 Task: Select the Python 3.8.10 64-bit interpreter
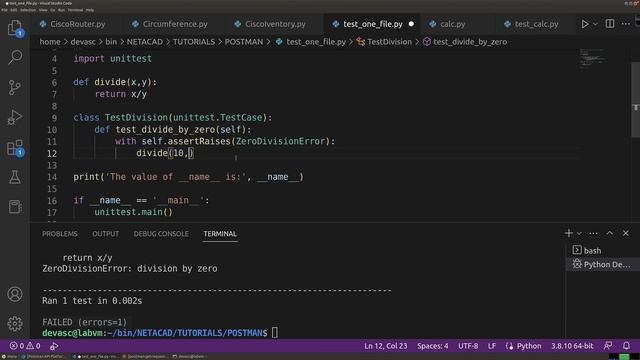572,346
